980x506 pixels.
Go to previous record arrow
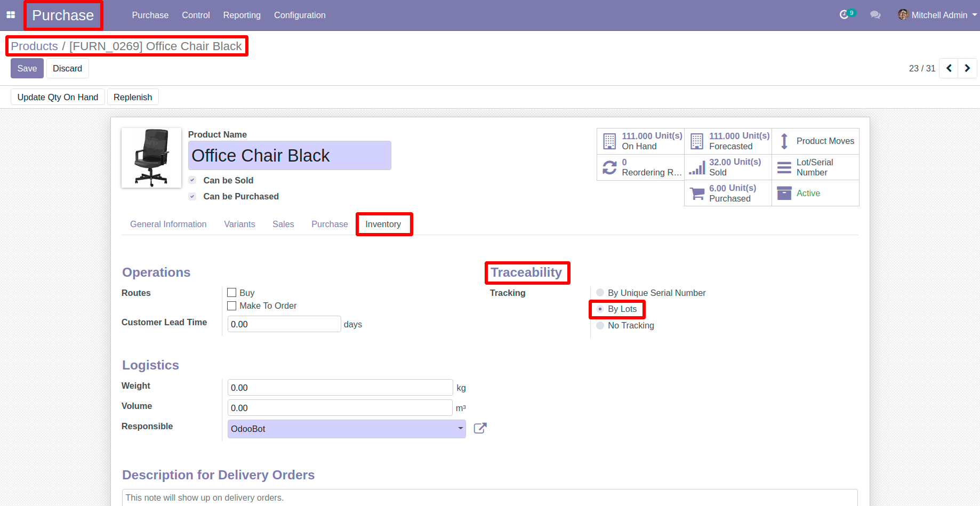click(949, 68)
